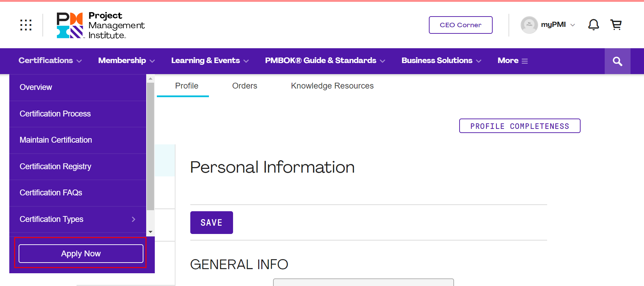Click the menu scrollbar down arrow
The width and height of the screenshot is (644, 286).
[x=150, y=232]
